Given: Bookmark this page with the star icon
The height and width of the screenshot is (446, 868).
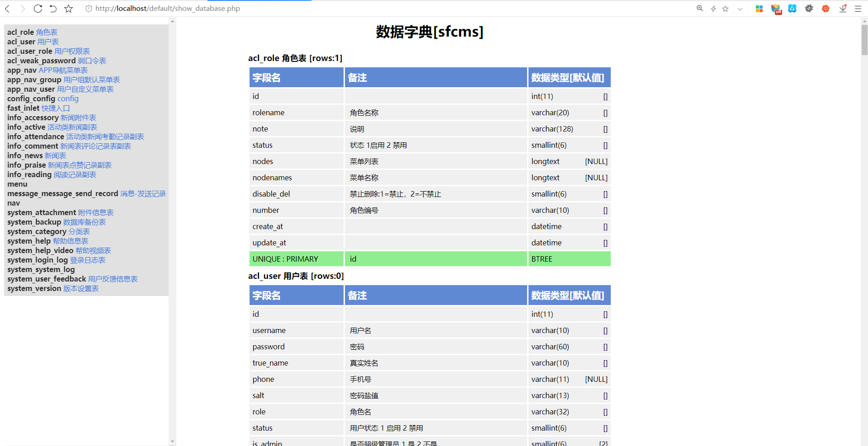Looking at the screenshot, I should tap(68, 8).
